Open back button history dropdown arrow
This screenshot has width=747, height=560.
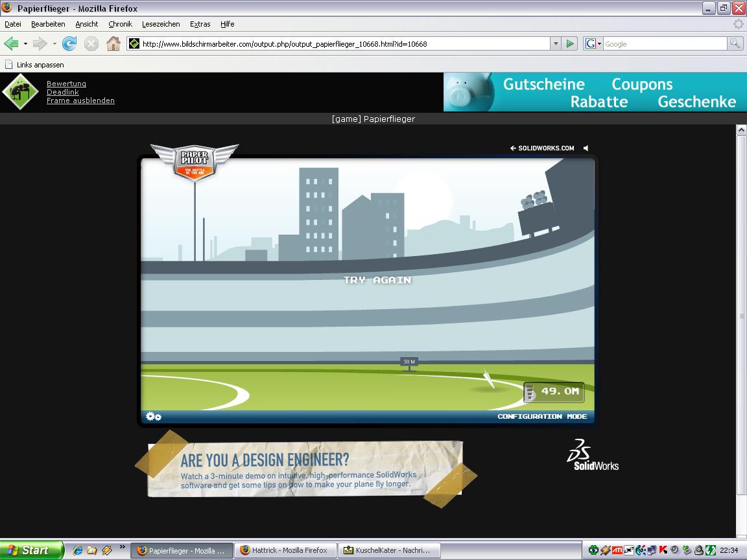[x=25, y=43]
